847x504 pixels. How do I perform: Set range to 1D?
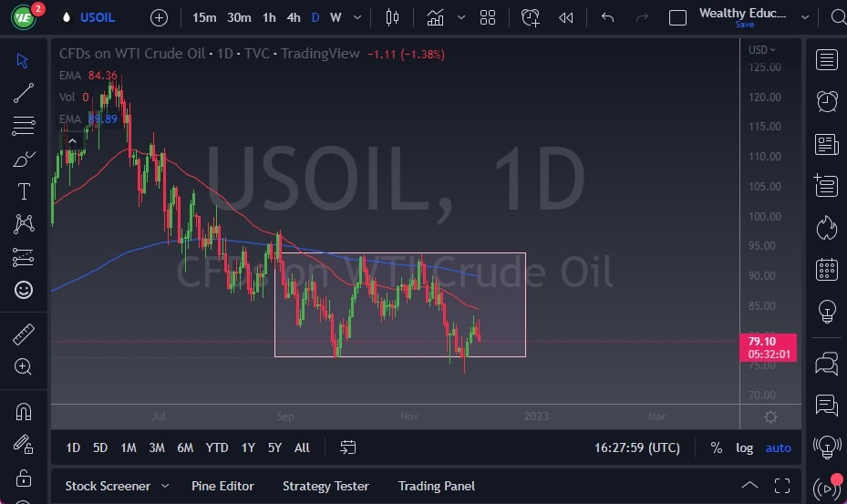[x=73, y=447]
